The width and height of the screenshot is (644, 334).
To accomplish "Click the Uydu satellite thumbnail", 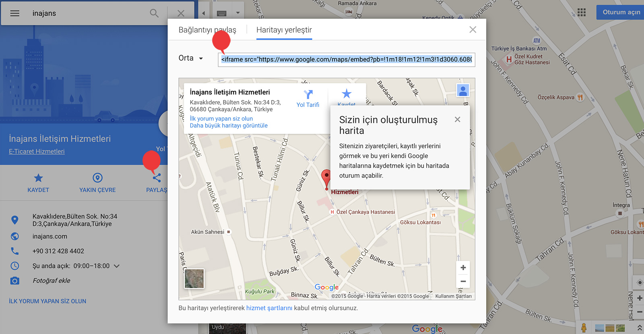I will pyautogui.click(x=227, y=329).
